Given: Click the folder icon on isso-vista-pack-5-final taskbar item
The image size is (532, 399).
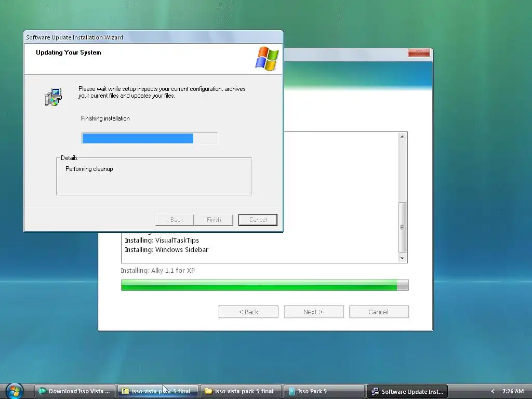Looking at the screenshot, I should point(208,391).
